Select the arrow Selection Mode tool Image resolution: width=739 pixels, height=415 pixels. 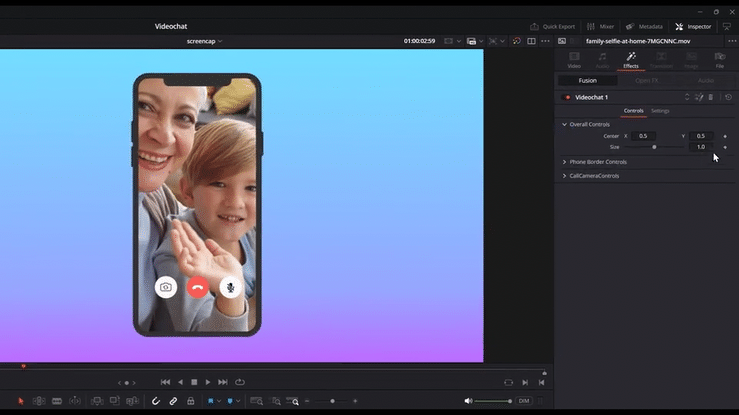click(21, 401)
